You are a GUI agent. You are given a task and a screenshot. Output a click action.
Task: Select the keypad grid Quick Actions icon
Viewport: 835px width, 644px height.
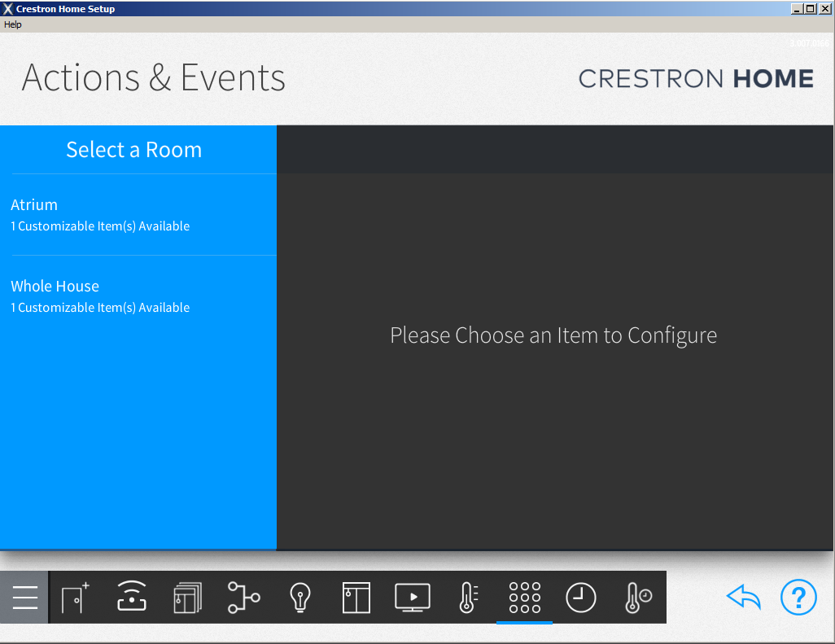[x=524, y=597]
